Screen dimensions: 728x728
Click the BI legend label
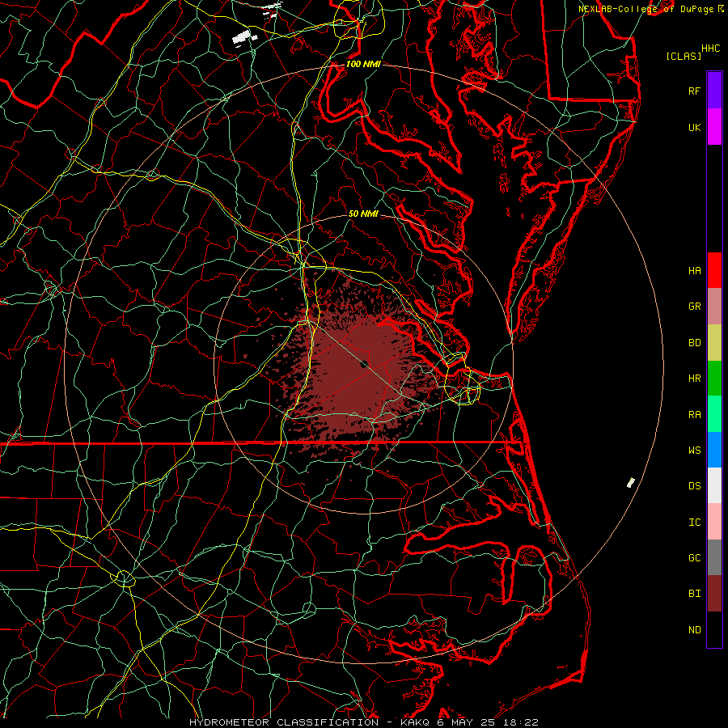click(x=695, y=594)
